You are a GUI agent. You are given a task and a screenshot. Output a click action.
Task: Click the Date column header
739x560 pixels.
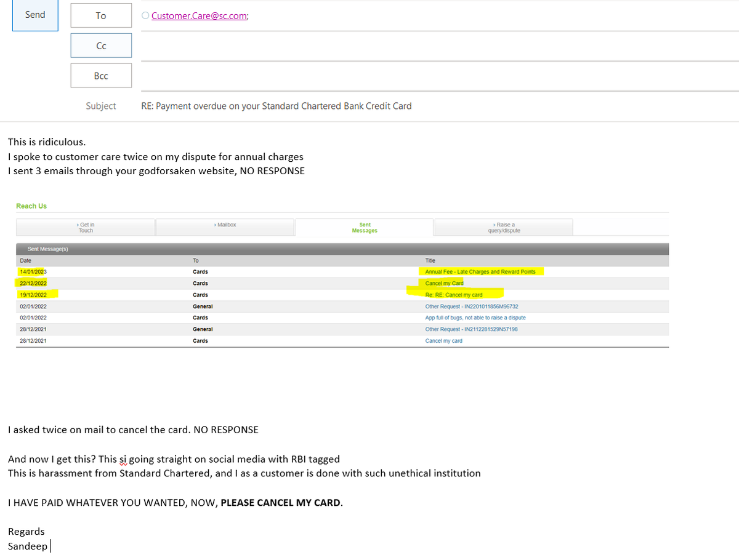click(x=26, y=261)
